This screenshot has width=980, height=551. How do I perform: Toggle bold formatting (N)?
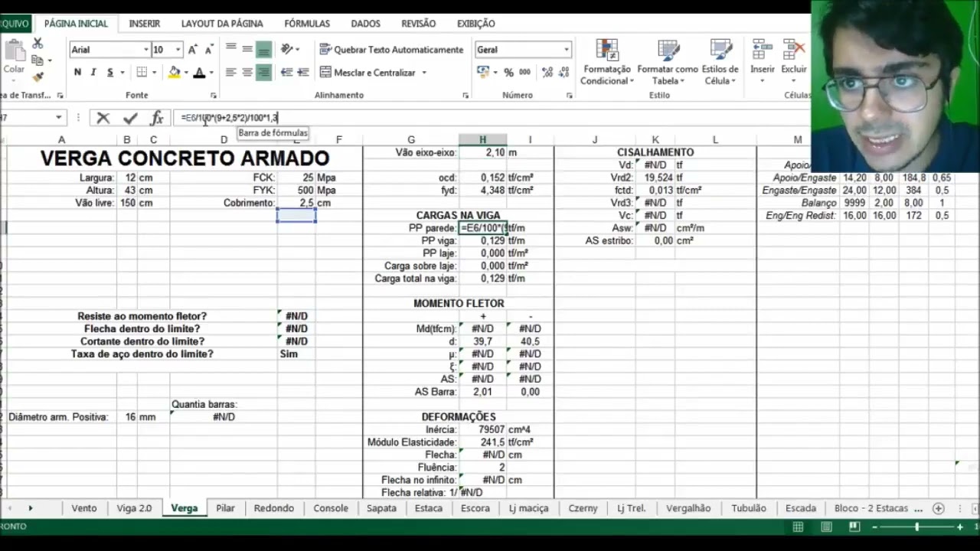(x=77, y=73)
